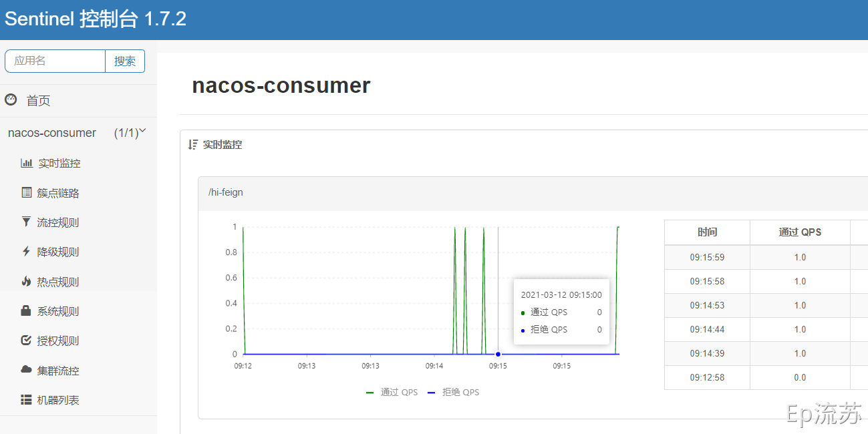Click the filter funnel icon for 流控规则
This screenshot has height=434, width=868.
pos(27,222)
